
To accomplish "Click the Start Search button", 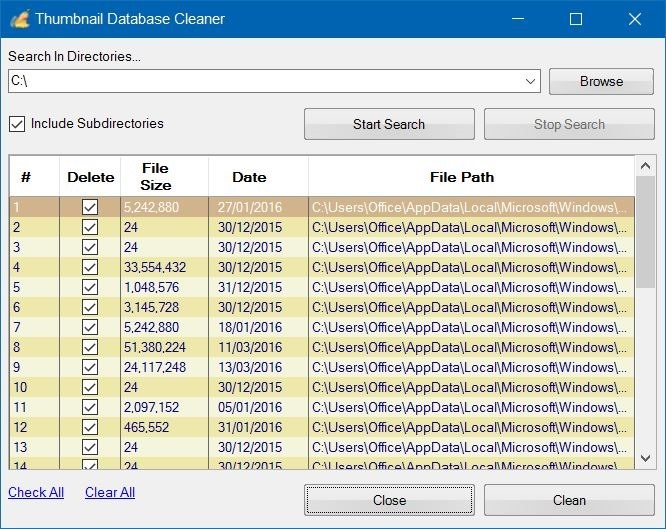I will (x=389, y=124).
